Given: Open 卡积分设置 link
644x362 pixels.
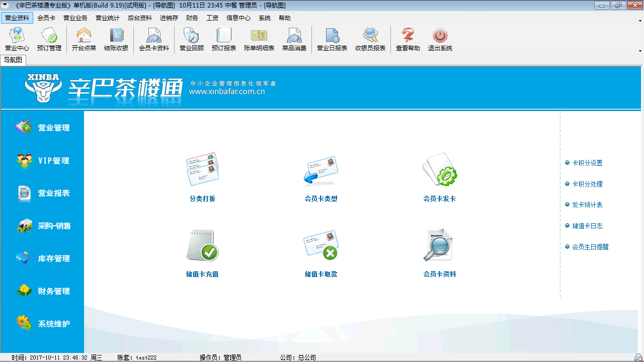Looking at the screenshot, I should tap(587, 163).
